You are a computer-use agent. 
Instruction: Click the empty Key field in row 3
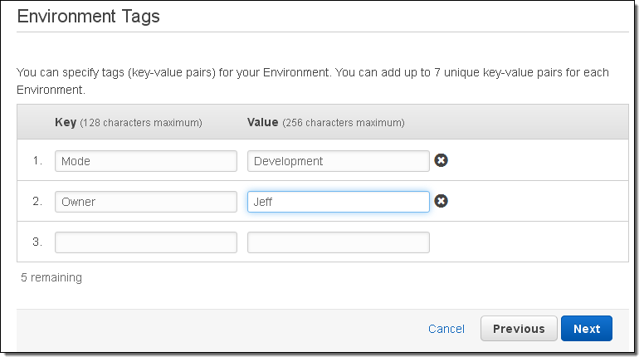click(x=146, y=242)
